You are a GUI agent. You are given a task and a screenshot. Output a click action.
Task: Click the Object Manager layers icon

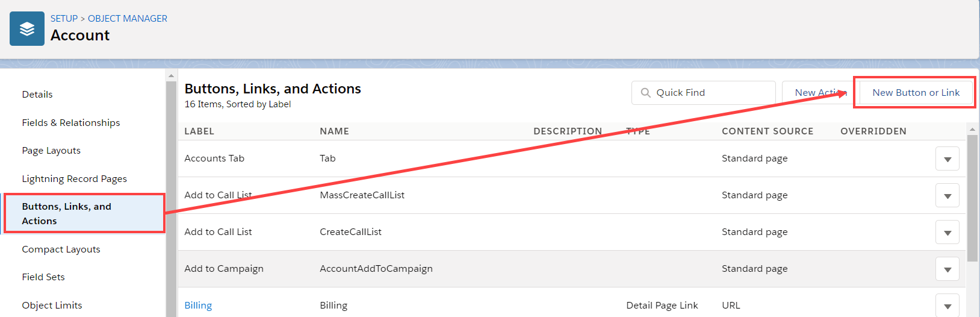click(27, 29)
